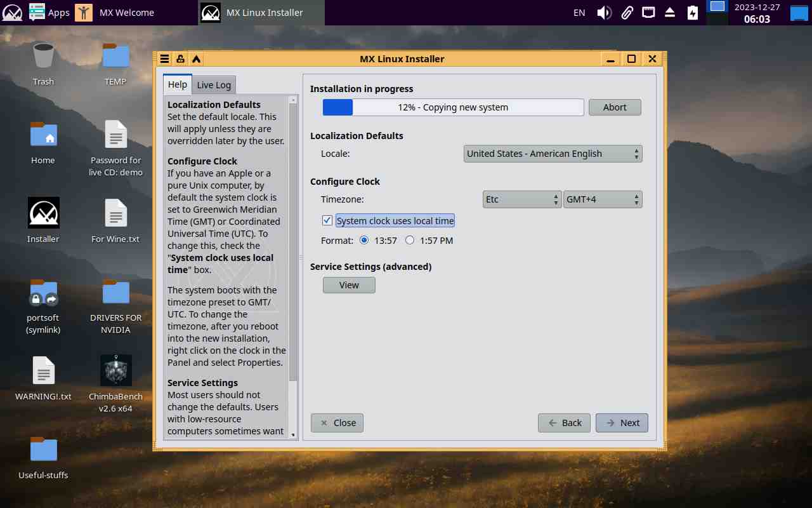Image resolution: width=812 pixels, height=508 pixels.
Task: Click the 'Localization Defaults' help heading
Action: [x=214, y=105]
